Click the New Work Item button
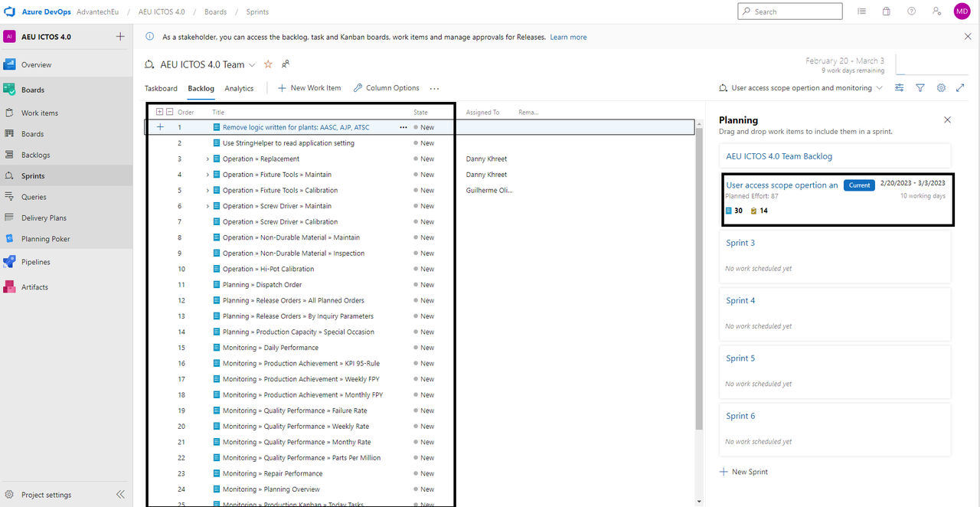Viewport: 980px width, 507px height. click(309, 88)
